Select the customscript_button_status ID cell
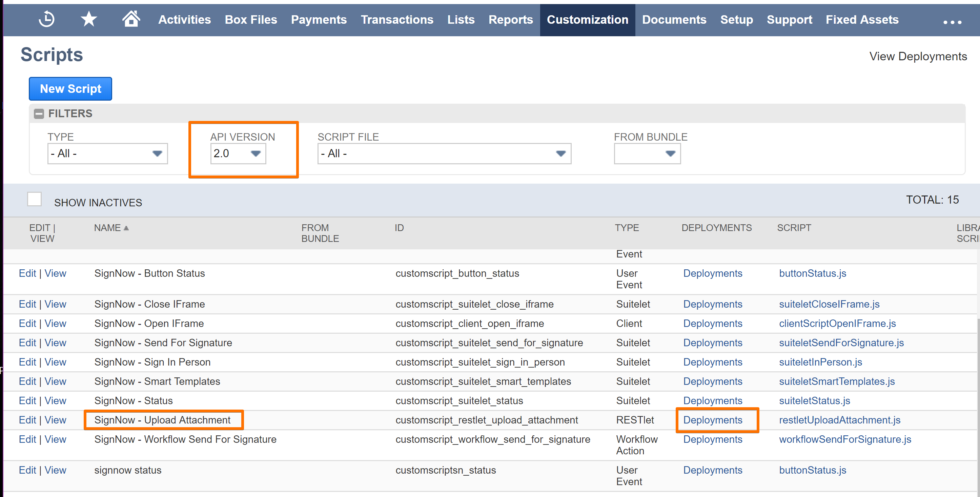This screenshot has width=980, height=497. pyautogui.click(x=457, y=273)
